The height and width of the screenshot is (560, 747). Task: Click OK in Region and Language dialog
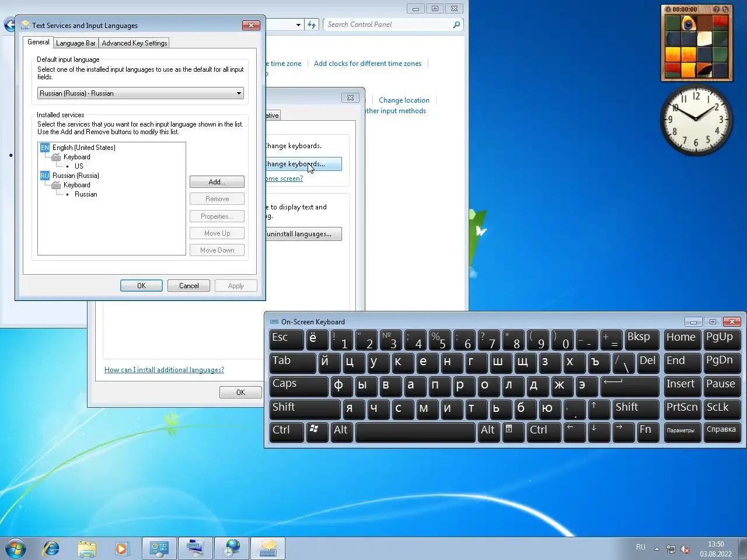240,393
